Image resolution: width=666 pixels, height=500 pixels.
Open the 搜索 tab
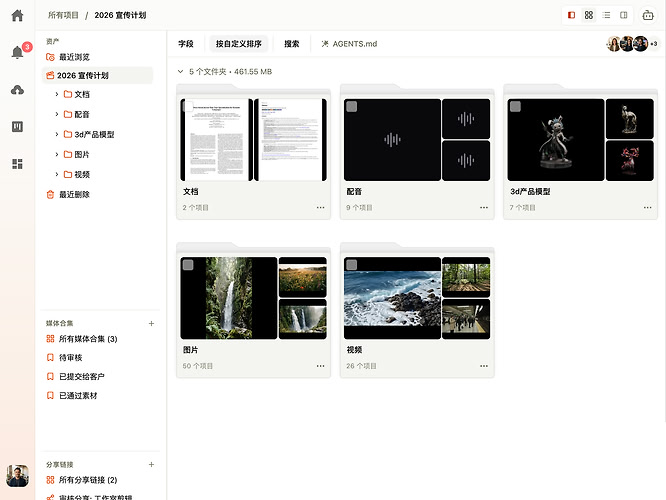292,44
